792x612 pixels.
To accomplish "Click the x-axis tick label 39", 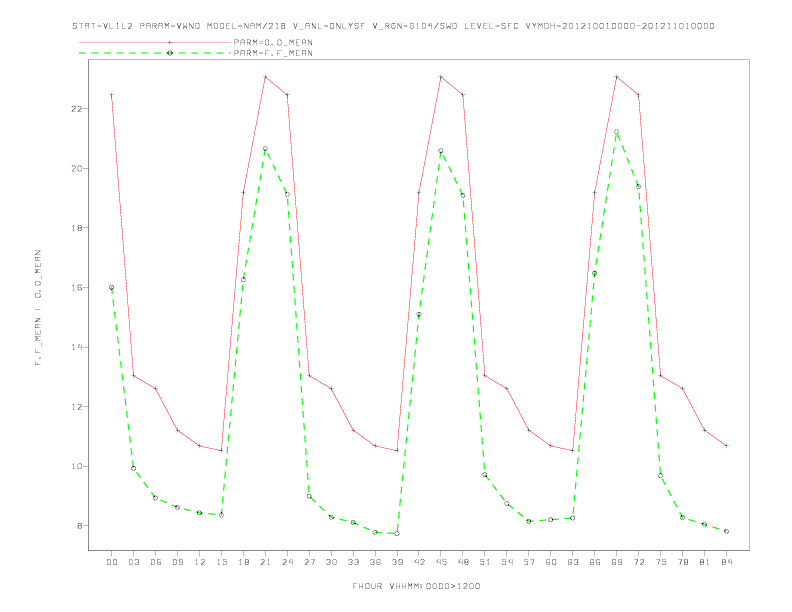I will click(x=397, y=562).
